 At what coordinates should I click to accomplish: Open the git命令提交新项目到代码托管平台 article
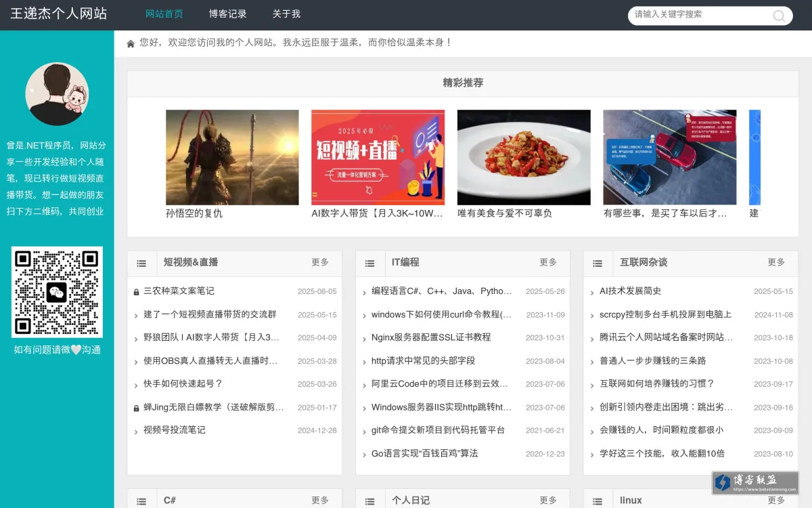coord(438,430)
